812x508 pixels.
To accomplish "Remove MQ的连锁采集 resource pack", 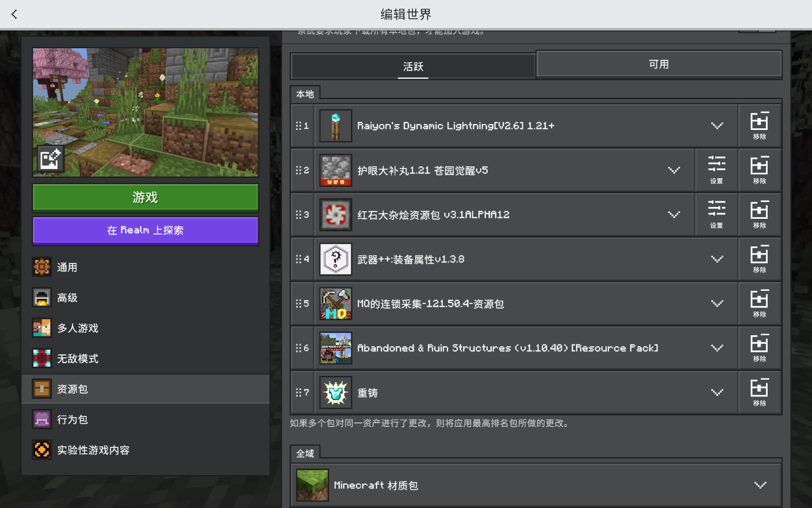I will pos(759,303).
